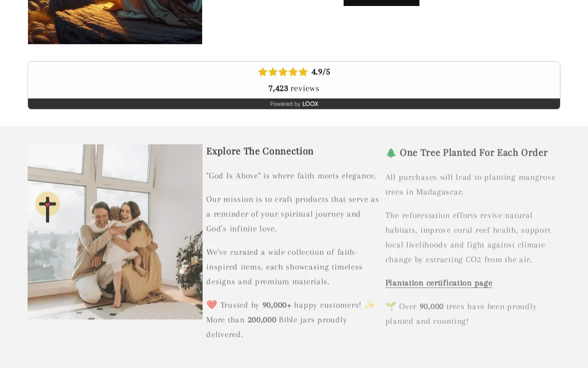The height and width of the screenshot is (368, 588).
Task: Click the evergreen tree emoji icon
Action: point(391,153)
